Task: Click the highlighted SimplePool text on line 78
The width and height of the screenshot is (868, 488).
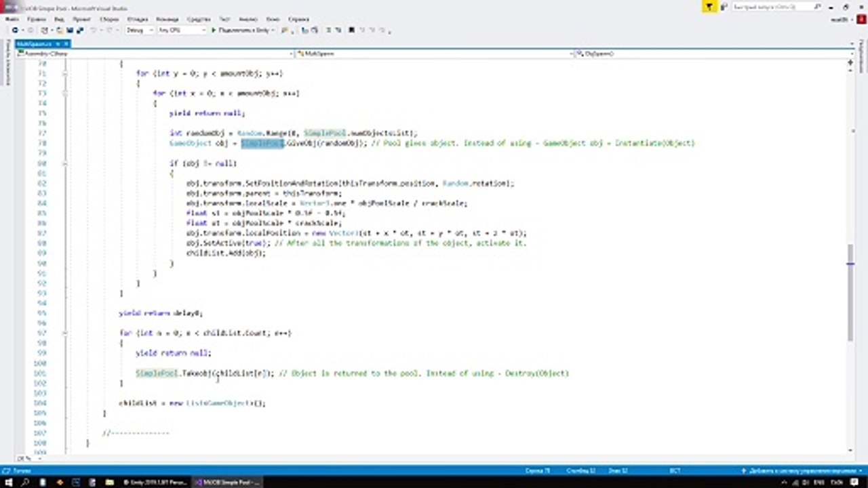Action: click(x=262, y=144)
